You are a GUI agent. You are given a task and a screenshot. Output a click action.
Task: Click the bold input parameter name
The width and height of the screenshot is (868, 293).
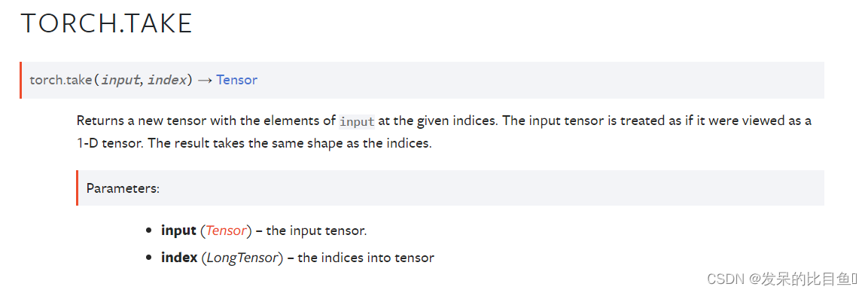[x=178, y=230]
